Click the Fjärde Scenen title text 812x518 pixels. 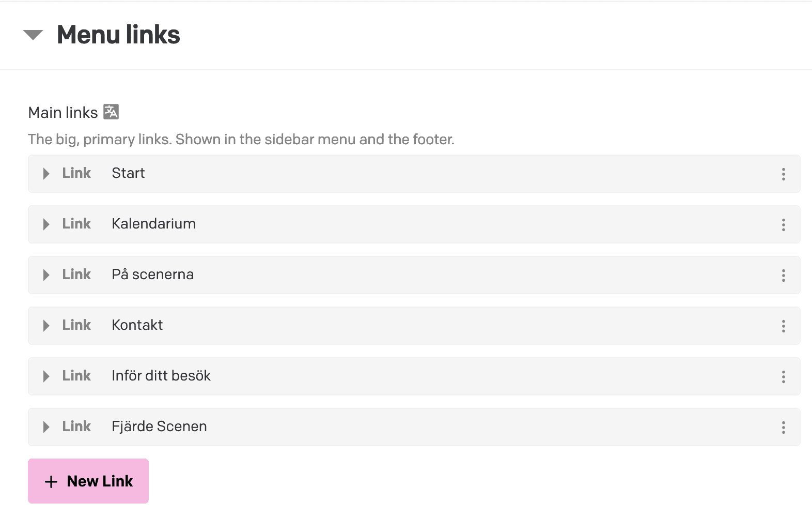click(159, 426)
